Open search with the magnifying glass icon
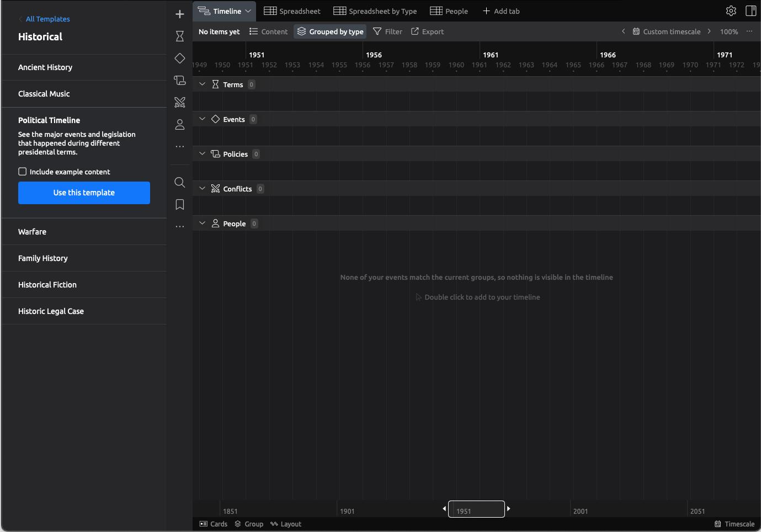The image size is (761, 532). (x=179, y=183)
